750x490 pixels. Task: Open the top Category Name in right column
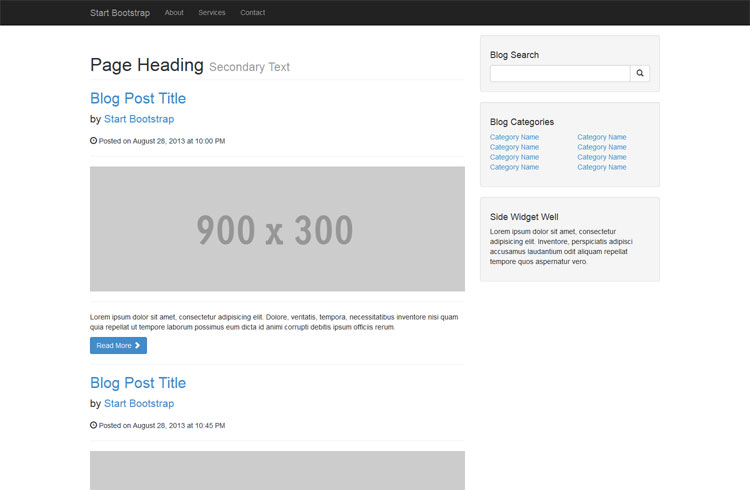tap(602, 137)
